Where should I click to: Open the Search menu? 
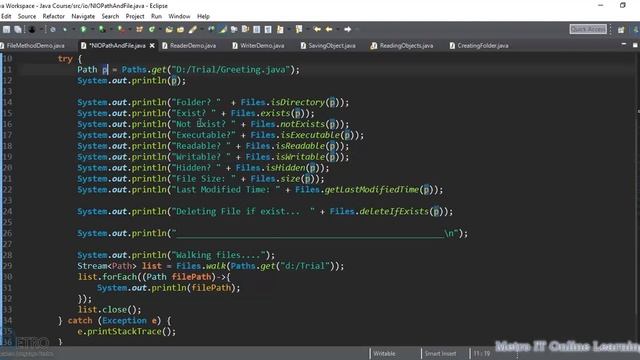(x=110, y=16)
